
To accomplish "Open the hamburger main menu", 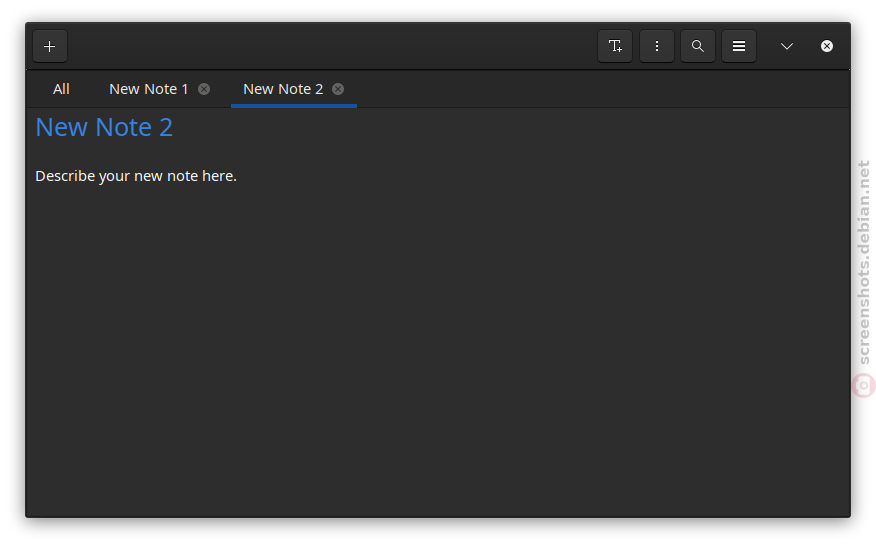I will (x=739, y=46).
